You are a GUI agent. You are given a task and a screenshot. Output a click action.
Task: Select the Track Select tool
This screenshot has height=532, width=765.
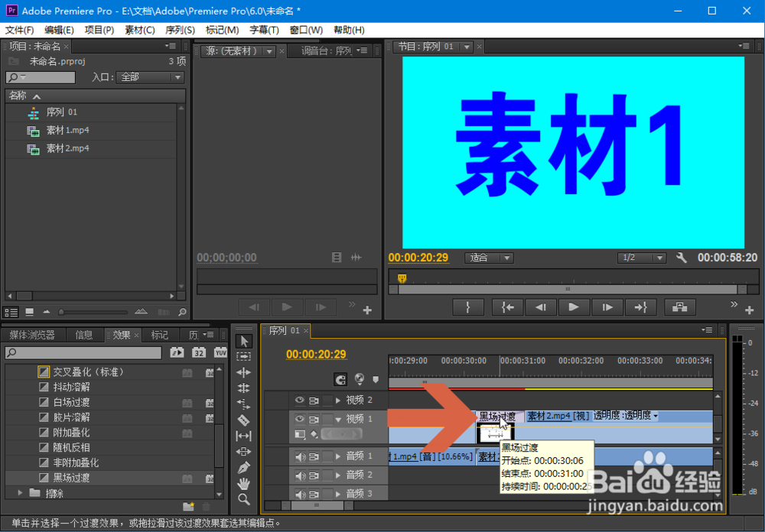pyautogui.click(x=244, y=356)
